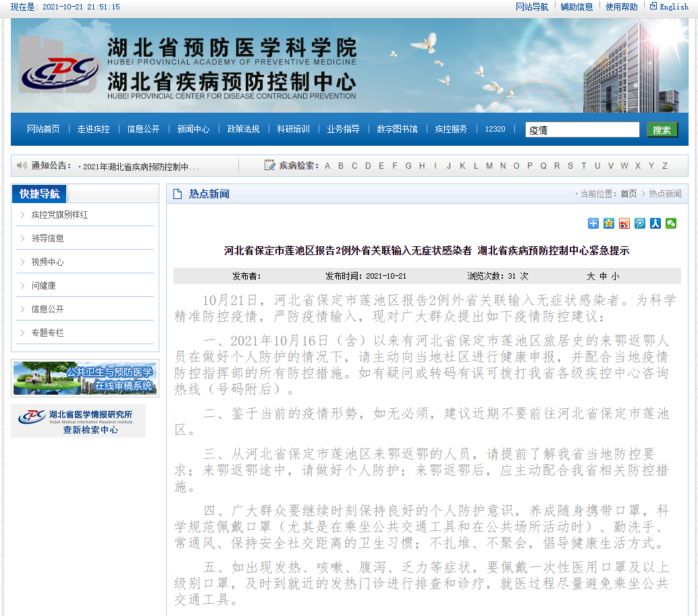The width and height of the screenshot is (698, 616).
Task: Share article to QQ Zone star icon
Action: point(608,223)
